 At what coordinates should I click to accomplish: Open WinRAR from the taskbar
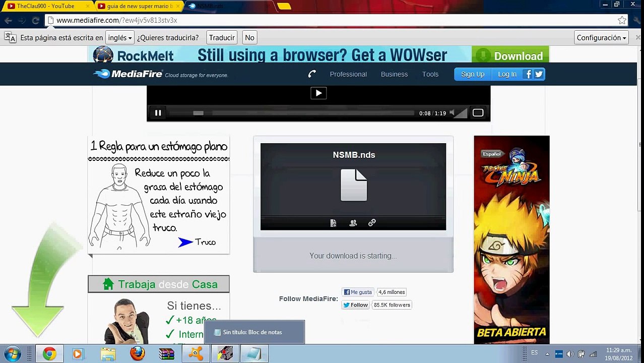166,354
